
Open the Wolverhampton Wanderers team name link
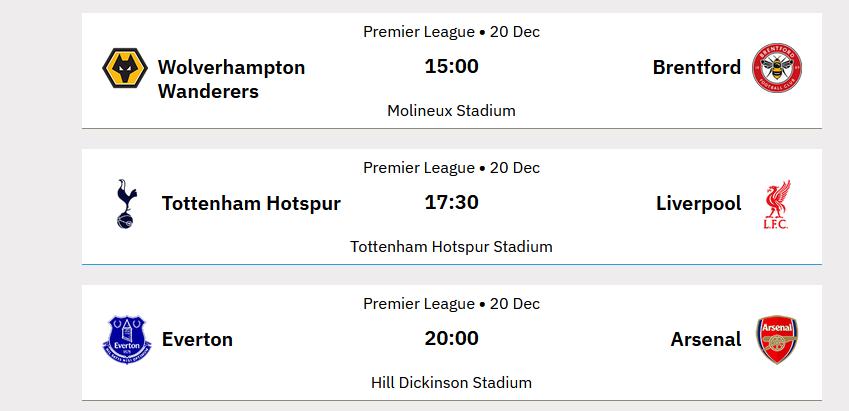[231, 79]
